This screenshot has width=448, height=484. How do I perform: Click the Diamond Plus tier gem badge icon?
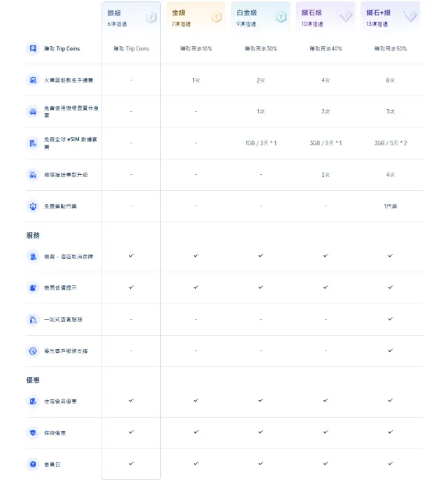pos(411,16)
